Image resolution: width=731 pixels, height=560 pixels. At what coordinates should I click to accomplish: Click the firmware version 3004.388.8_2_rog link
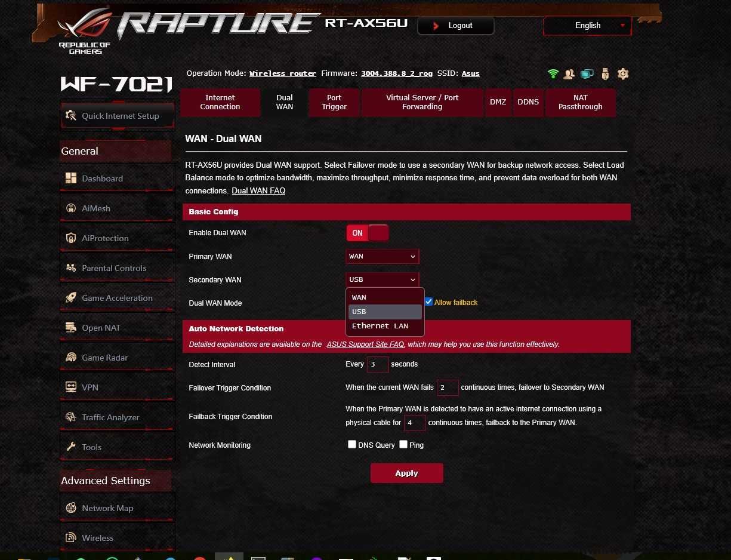(x=397, y=73)
